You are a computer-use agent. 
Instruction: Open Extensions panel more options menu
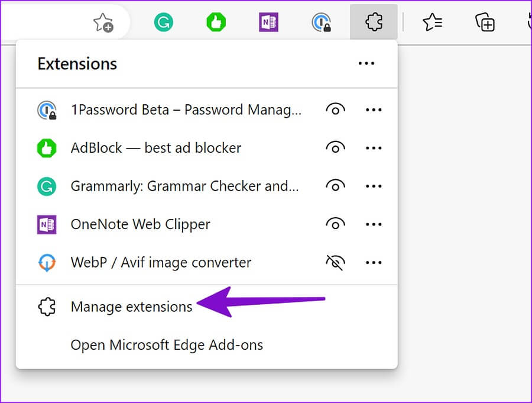pyautogui.click(x=366, y=63)
